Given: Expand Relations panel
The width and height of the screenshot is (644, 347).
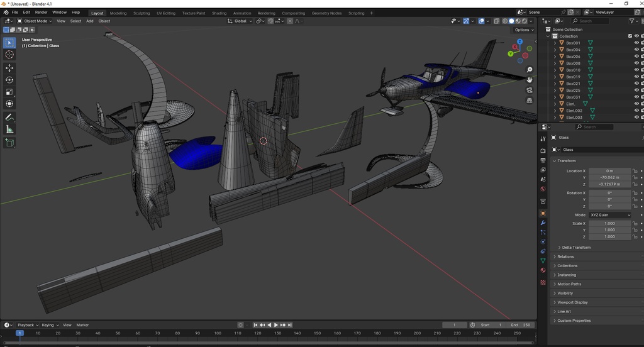Looking at the screenshot, I should click(565, 256).
